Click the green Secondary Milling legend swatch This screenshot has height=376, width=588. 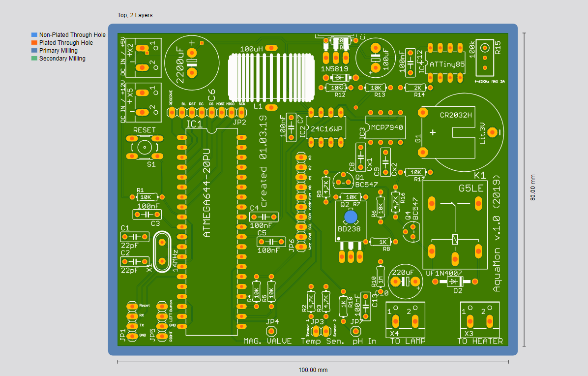point(34,58)
